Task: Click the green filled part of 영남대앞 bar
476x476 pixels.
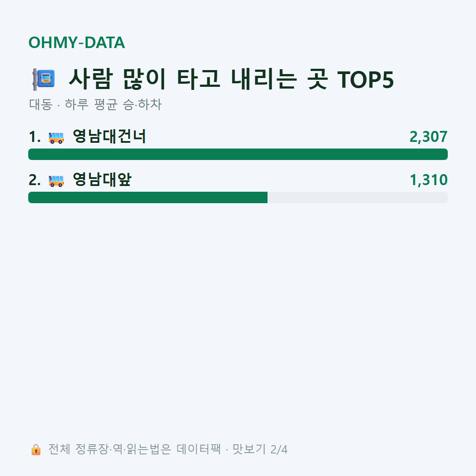Action: point(148,197)
